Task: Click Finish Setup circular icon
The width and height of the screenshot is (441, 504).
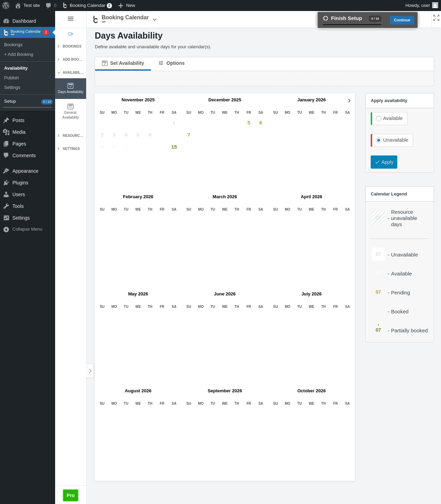Action: pos(326,18)
